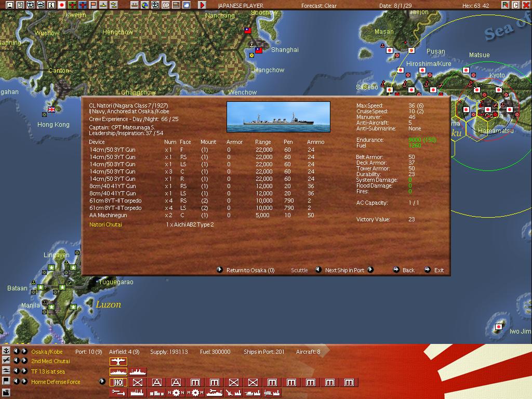Select the TF 13 is at sea entry
This screenshot has width=532, height=399.
coord(48,371)
